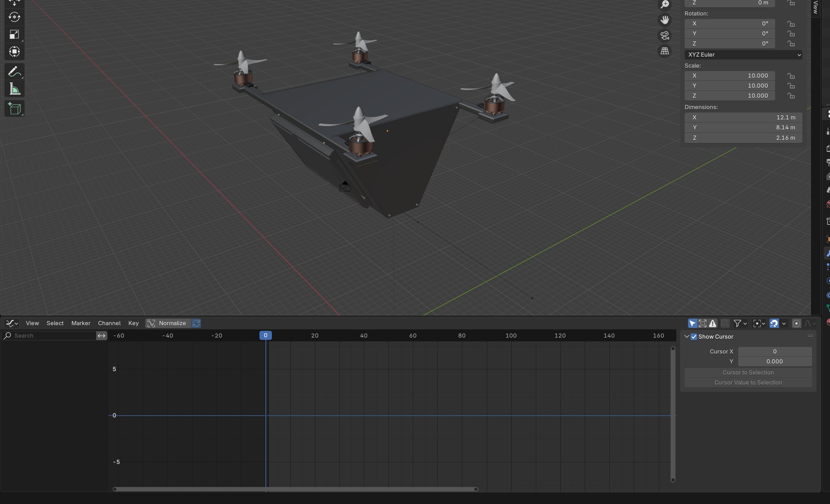Click the Scale Y 10.000 field
Screen dimensions: 830x504
click(x=730, y=86)
